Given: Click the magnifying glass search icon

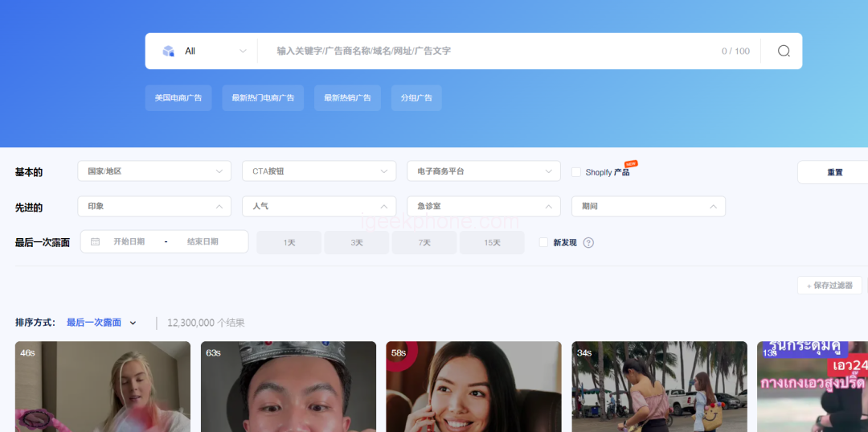Looking at the screenshot, I should (x=784, y=51).
